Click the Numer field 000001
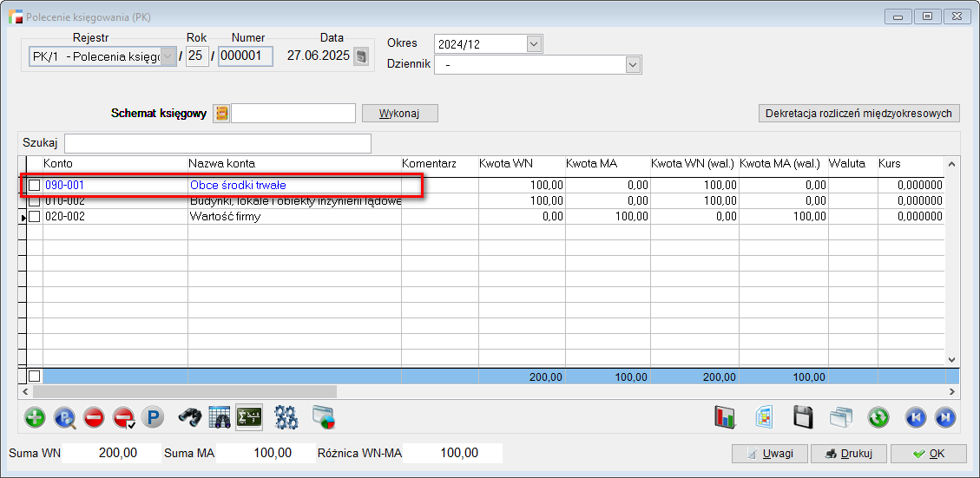The width and height of the screenshot is (980, 478). coord(246,56)
